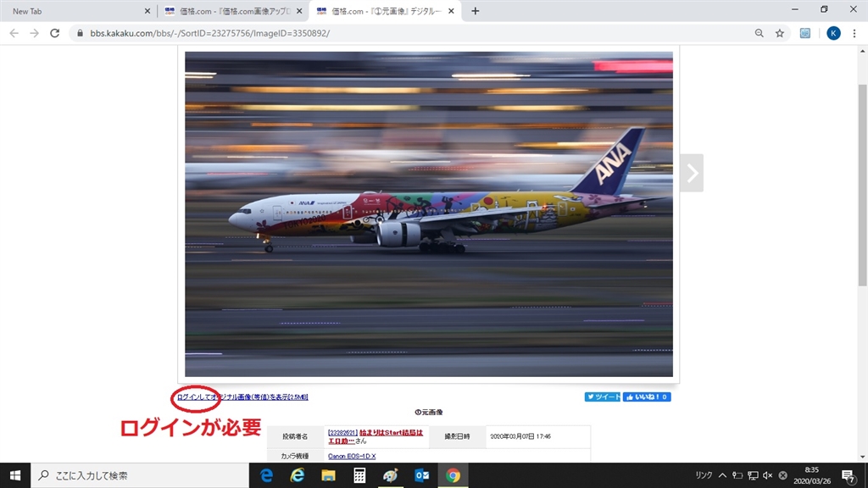This screenshot has width=868, height=488.
Task: Bookmark this page with the star
Action: click(x=780, y=33)
